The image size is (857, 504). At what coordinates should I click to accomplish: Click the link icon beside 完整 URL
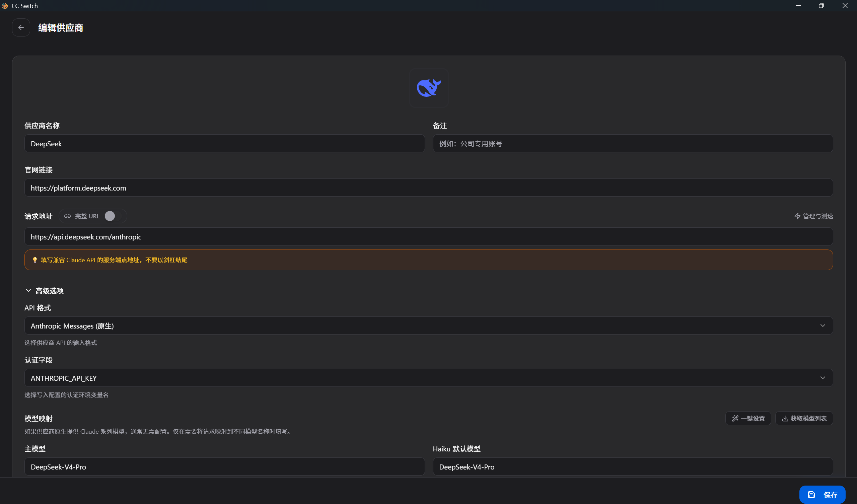pyautogui.click(x=67, y=216)
